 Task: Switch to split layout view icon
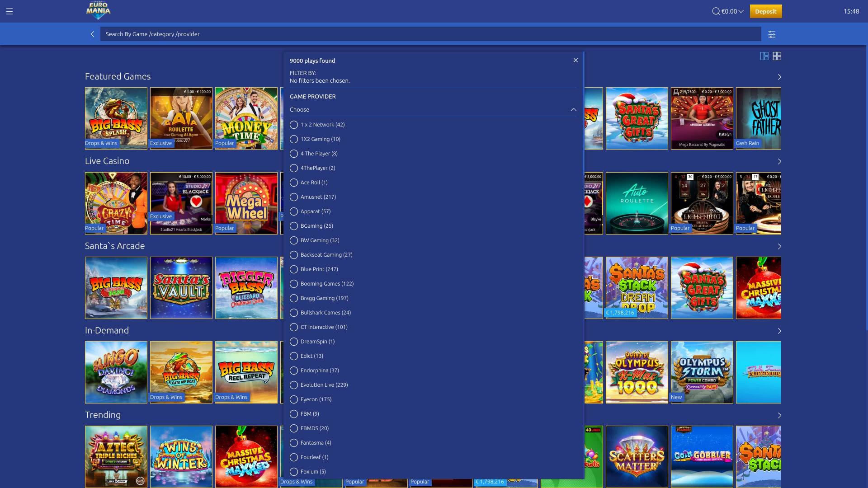764,56
